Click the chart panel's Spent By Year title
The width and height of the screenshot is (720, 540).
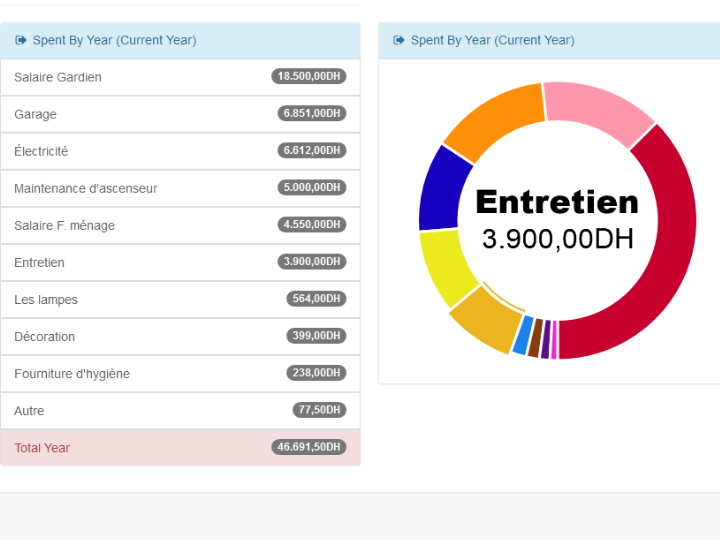tap(492, 41)
